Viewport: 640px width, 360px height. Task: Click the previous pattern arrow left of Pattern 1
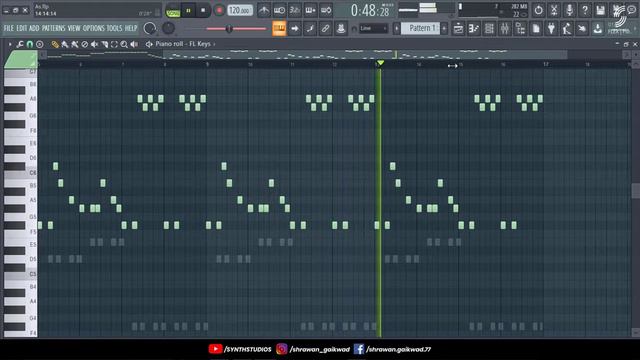click(x=396, y=28)
